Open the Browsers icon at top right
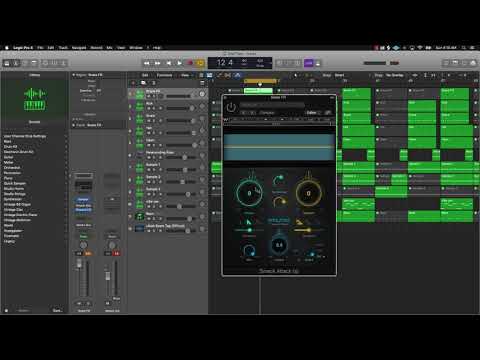The width and height of the screenshot is (480, 360). [x=473, y=63]
